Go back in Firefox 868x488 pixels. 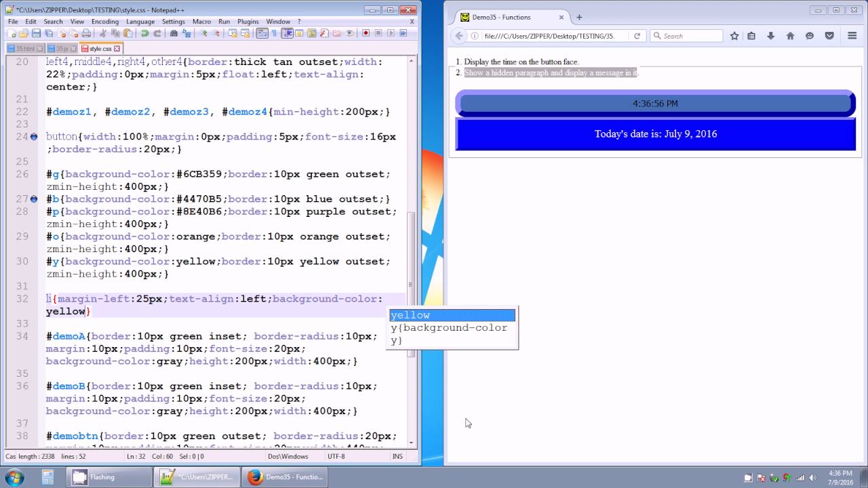tap(460, 36)
